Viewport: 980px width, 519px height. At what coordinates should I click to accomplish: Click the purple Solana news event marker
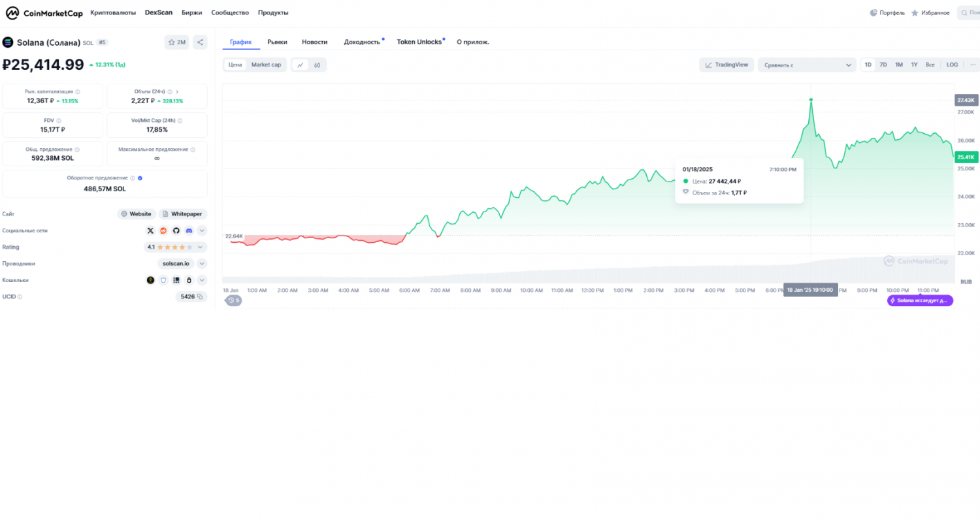[920, 300]
